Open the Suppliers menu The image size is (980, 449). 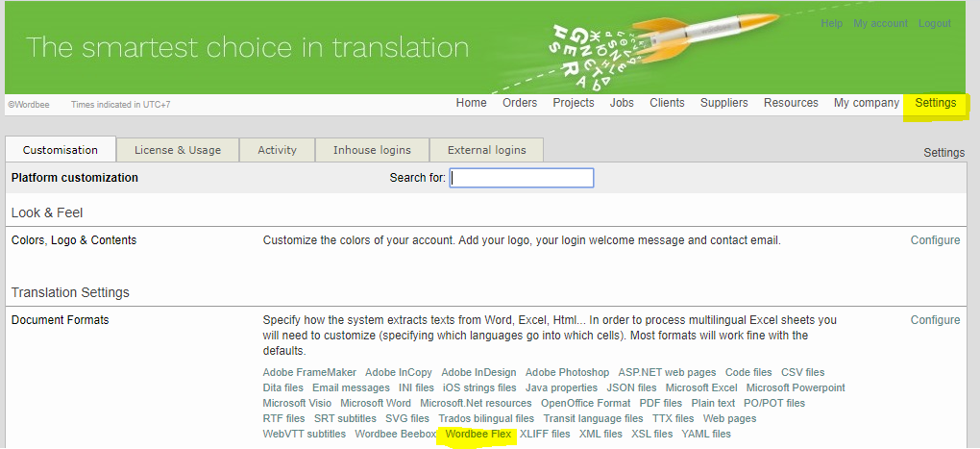(x=723, y=103)
